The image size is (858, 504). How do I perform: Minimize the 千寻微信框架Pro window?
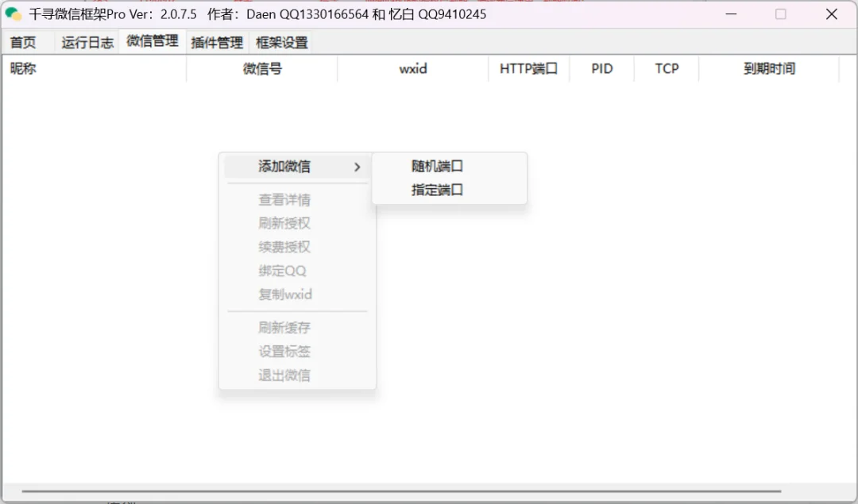click(x=731, y=14)
